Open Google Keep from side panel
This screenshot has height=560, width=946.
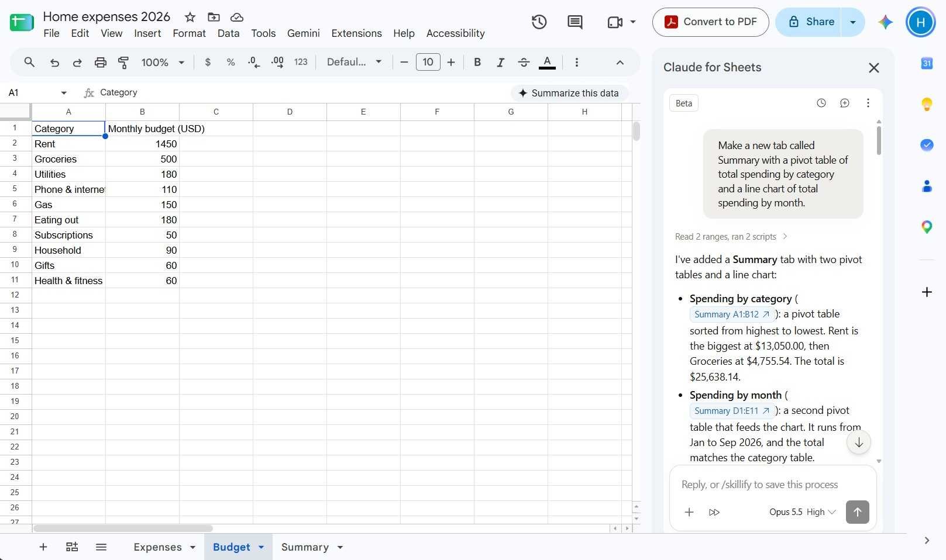(x=927, y=104)
